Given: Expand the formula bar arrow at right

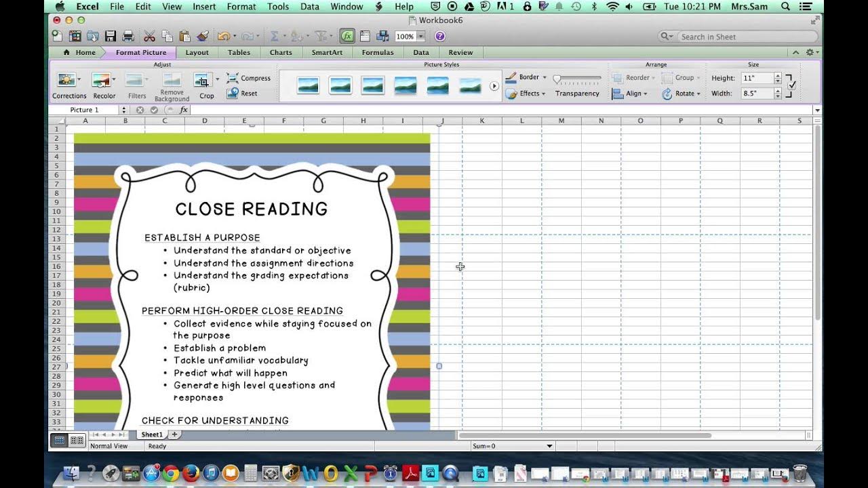Looking at the screenshot, I should tap(817, 110).
